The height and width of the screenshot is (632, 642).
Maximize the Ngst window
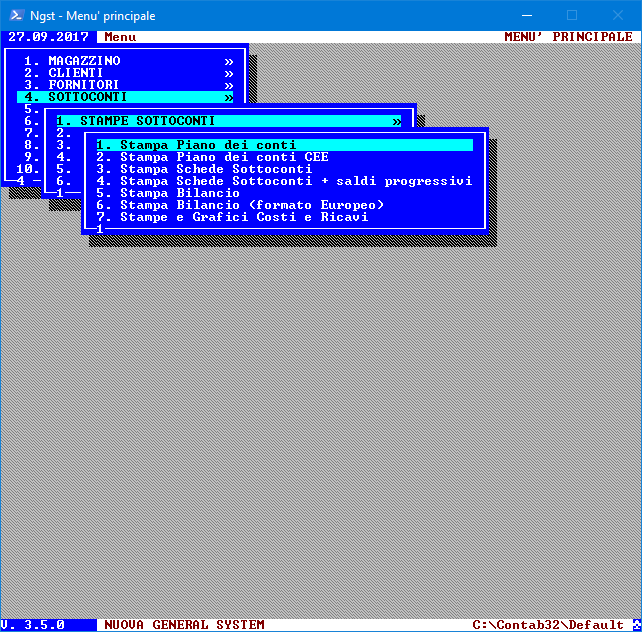coord(572,15)
